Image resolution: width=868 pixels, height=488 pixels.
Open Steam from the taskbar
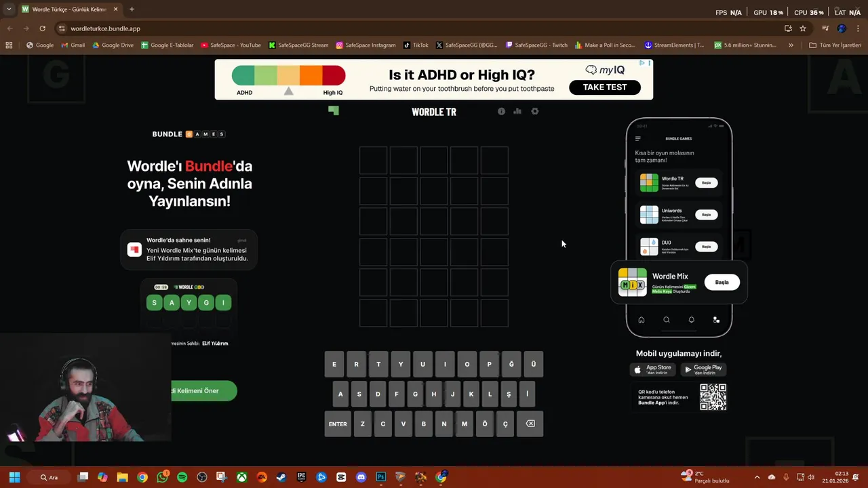tap(281, 477)
